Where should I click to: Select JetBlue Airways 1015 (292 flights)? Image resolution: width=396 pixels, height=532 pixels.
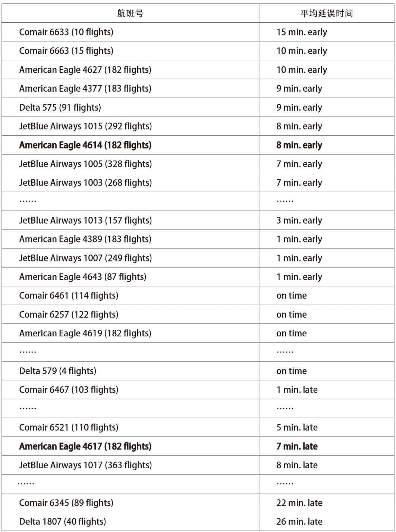point(85,126)
